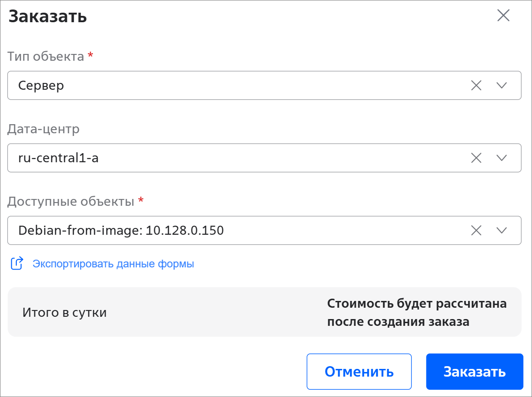
Task: Expand the Тип объекта dropdown arrow
Action: (x=502, y=85)
